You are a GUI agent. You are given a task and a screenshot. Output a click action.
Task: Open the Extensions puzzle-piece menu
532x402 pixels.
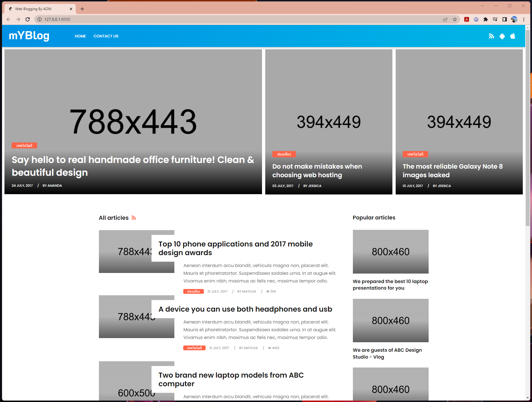(486, 19)
